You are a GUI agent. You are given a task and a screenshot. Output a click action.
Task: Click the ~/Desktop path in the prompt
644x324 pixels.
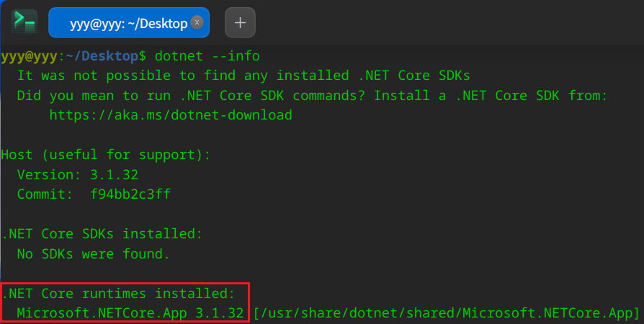click(102, 56)
